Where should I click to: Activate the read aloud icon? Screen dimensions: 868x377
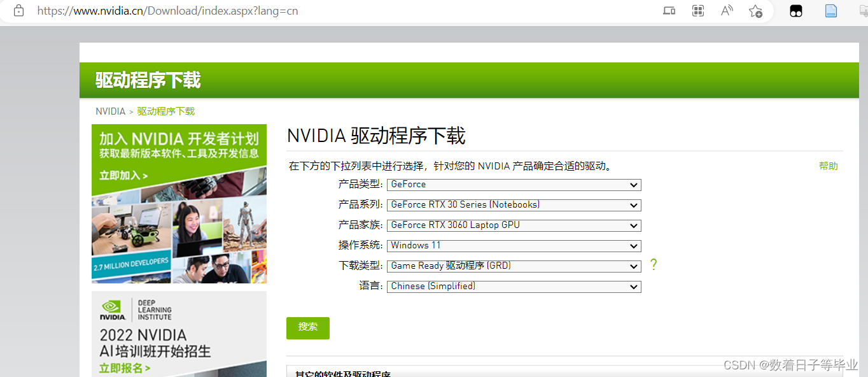point(727,11)
